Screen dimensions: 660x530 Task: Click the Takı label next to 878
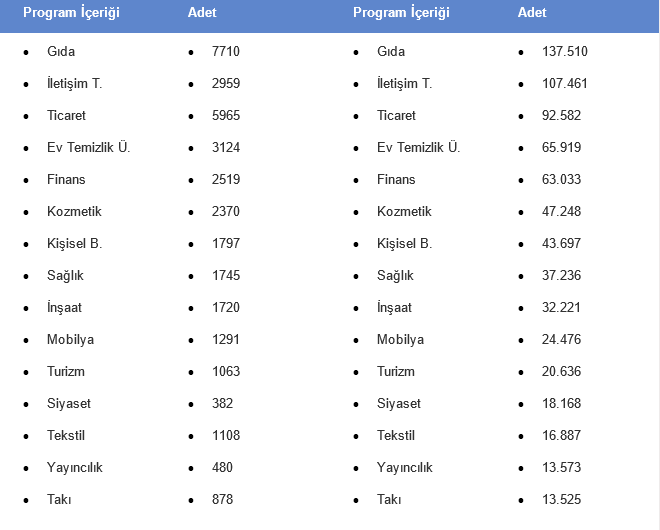pos(59,499)
